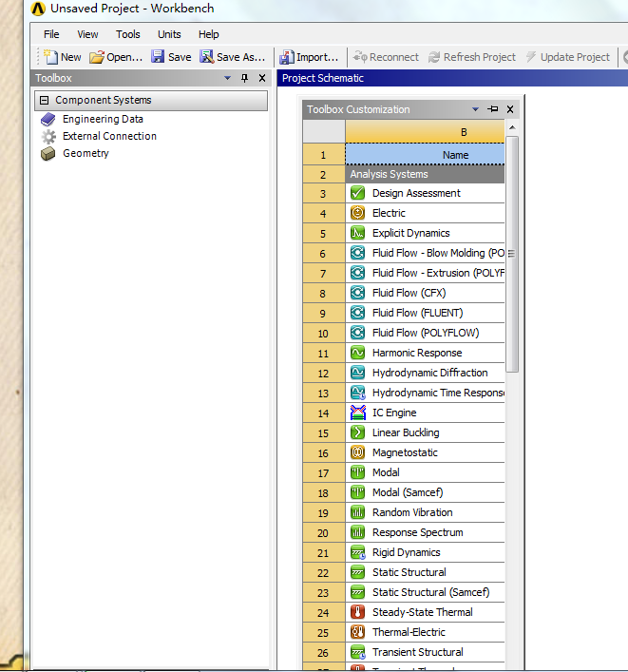The image size is (628, 672).
Task: Select the Analysis Systems group row
Action: point(425,174)
